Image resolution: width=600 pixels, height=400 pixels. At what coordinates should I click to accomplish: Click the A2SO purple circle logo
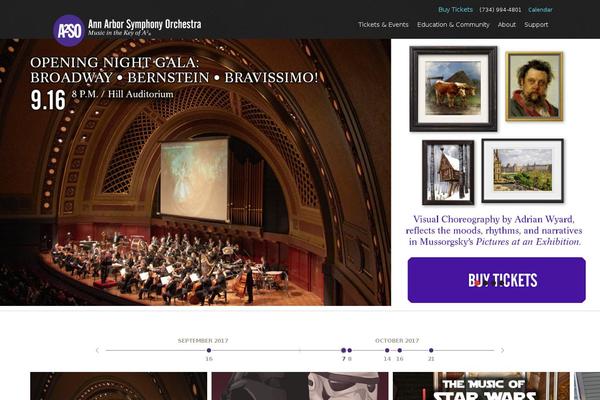click(x=68, y=31)
